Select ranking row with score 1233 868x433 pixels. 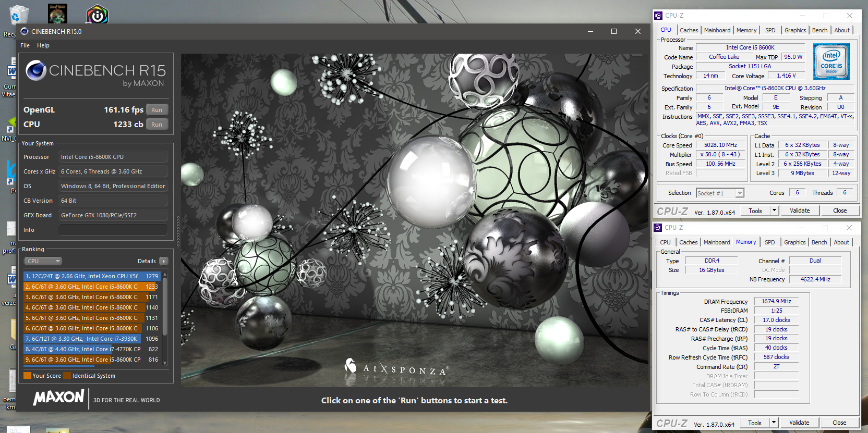coord(92,287)
